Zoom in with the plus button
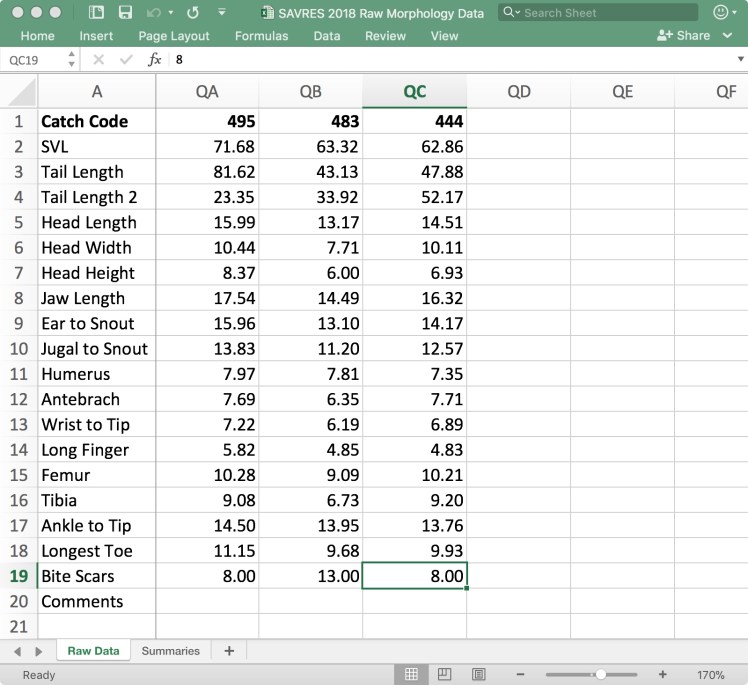This screenshot has height=685, width=748. (x=663, y=674)
